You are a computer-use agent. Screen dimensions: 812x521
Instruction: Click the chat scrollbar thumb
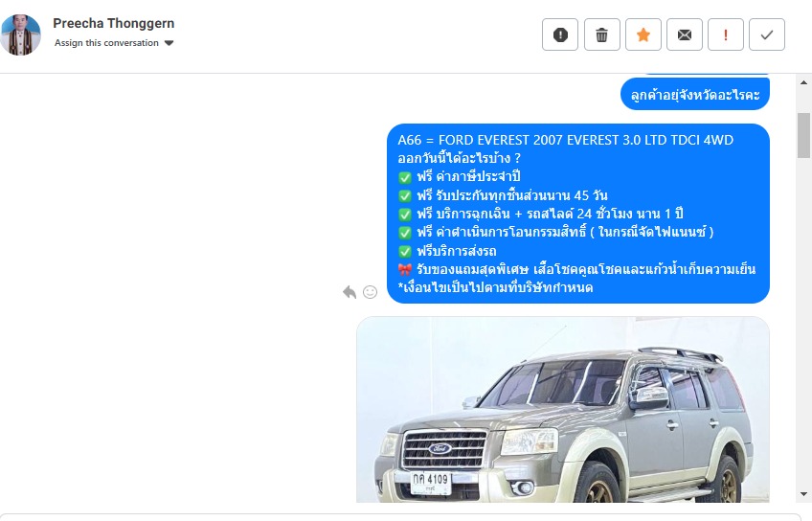tap(803, 135)
